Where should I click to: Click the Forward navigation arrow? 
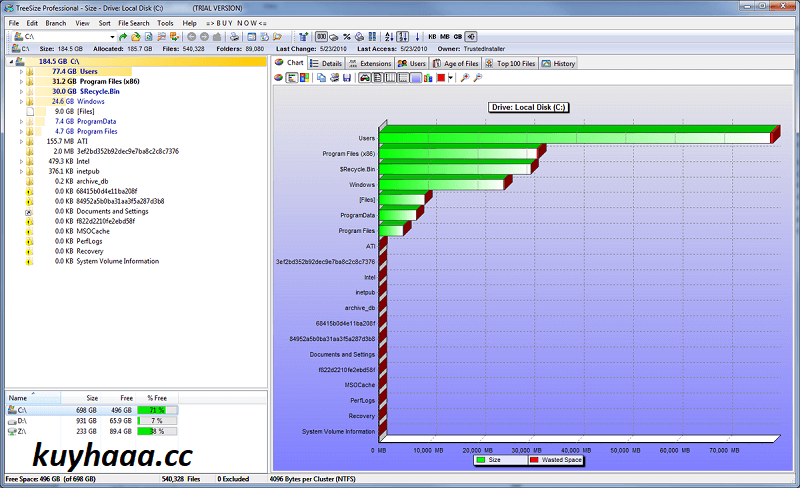coord(204,37)
